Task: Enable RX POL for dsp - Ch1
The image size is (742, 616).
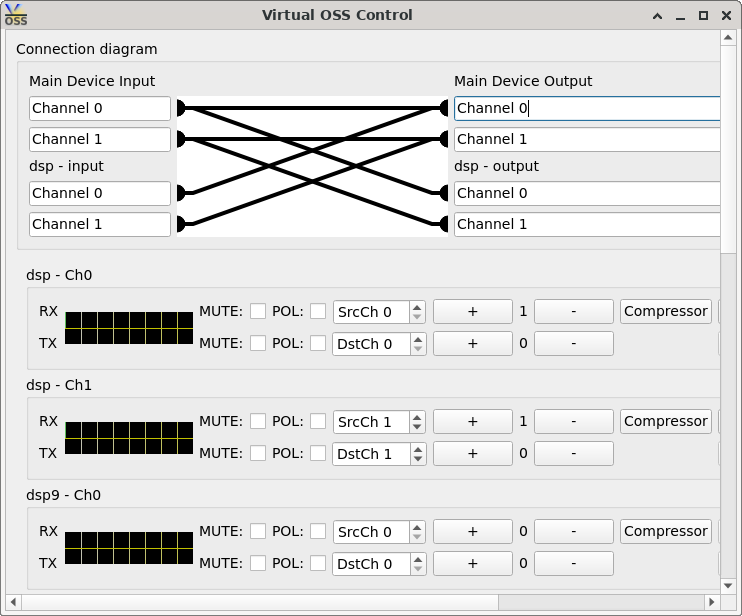Action: coord(318,421)
